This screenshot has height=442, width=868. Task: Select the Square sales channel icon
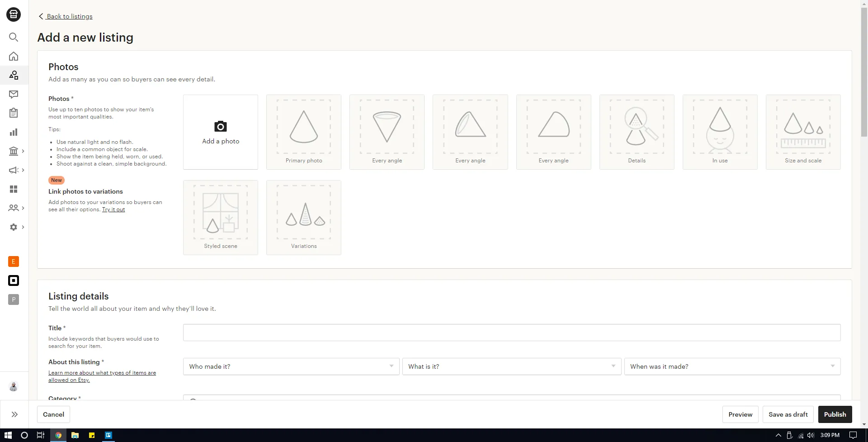pos(14,280)
